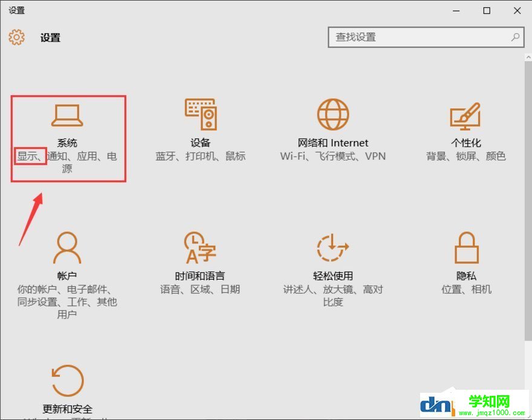Click the 个性化 title label
Image resolution: width=532 pixels, height=420 pixels.
[x=466, y=143]
